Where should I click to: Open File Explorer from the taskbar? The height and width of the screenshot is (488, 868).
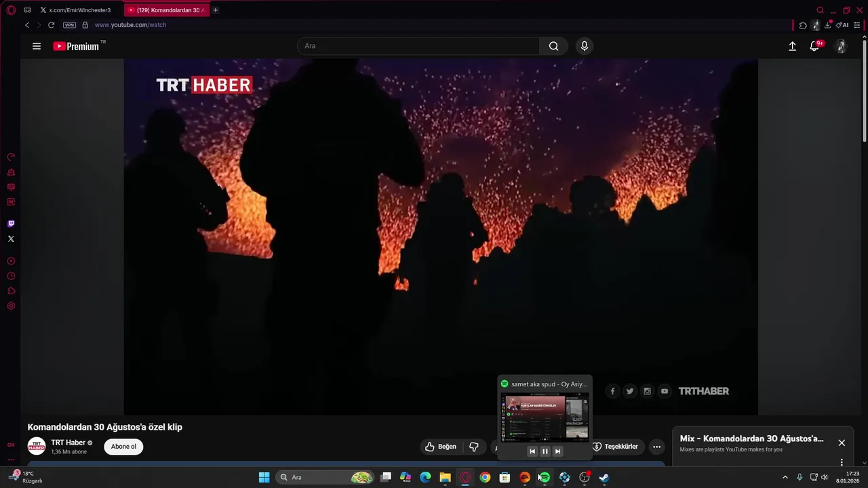445,477
